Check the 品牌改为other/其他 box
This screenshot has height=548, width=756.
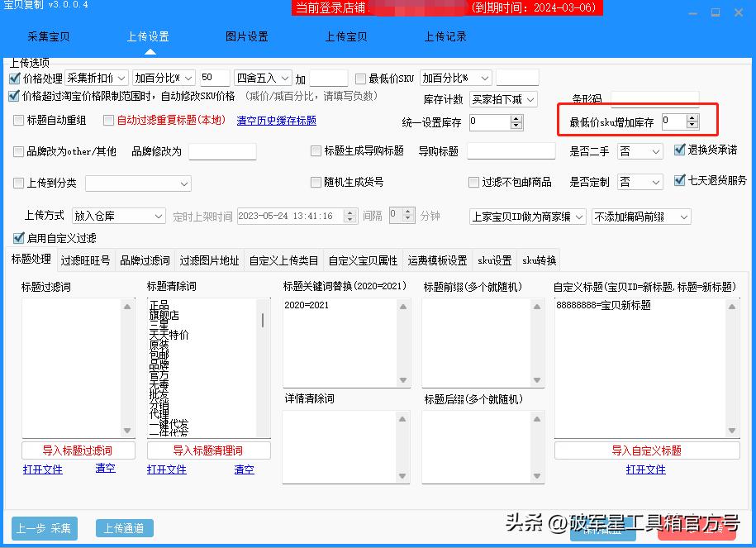18,152
